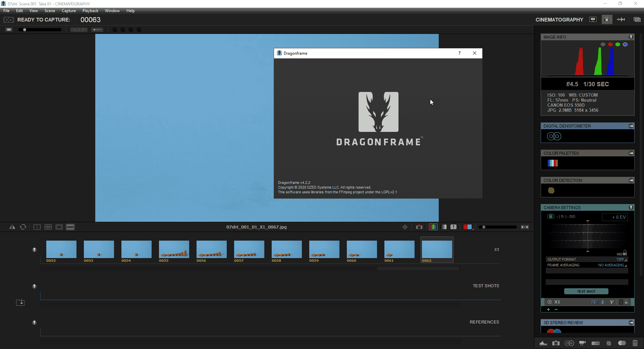Open the audio waveform workspace icon
This screenshot has width=644, height=349.
click(621, 19)
